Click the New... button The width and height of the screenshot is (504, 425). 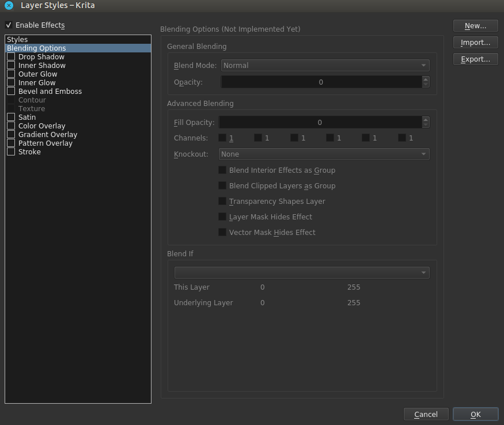click(x=475, y=26)
